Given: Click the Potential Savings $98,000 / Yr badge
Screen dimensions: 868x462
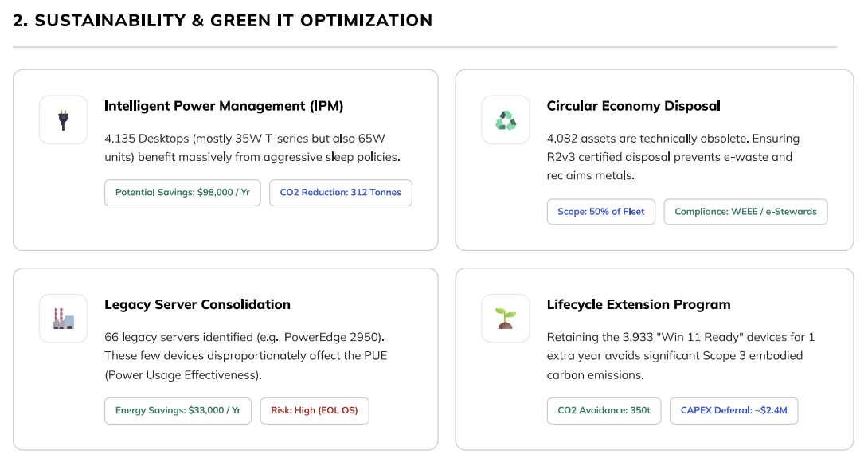Looking at the screenshot, I should pos(182,193).
